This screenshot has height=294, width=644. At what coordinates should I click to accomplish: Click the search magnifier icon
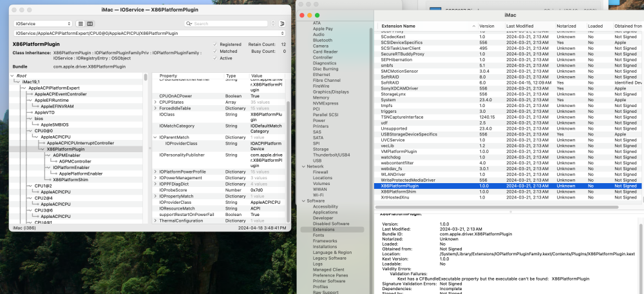click(189, 24)
